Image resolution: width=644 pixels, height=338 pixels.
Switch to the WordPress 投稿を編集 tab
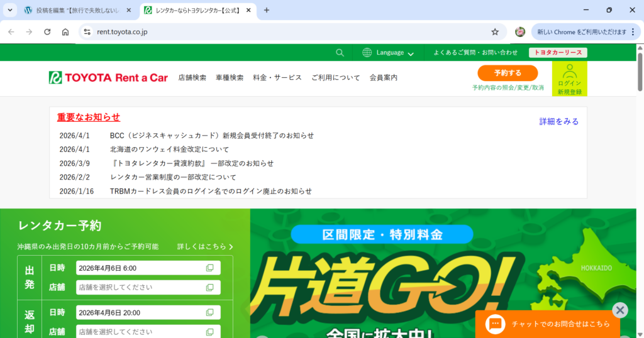[75, 10]
